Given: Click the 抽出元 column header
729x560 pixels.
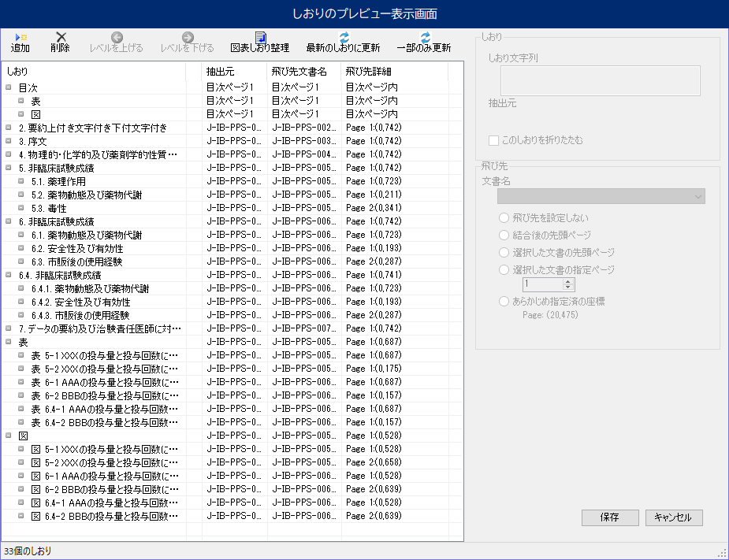Looking at the screenshot, I should coord(235,71).
